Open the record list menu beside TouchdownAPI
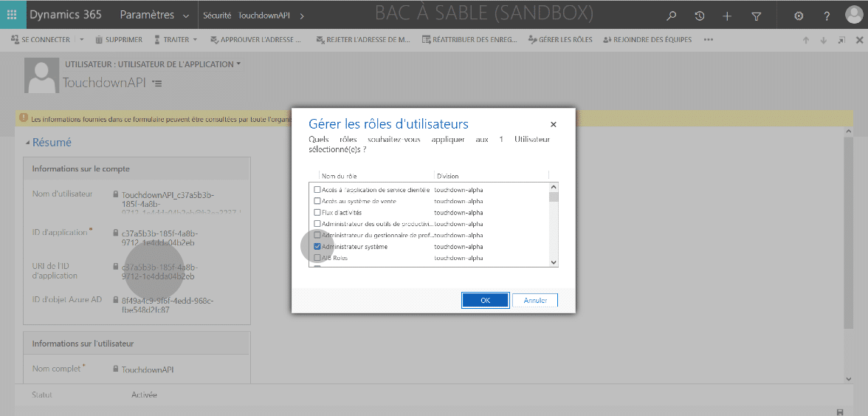This screenshot has width=868, height=416. click(x=157, y=83)
